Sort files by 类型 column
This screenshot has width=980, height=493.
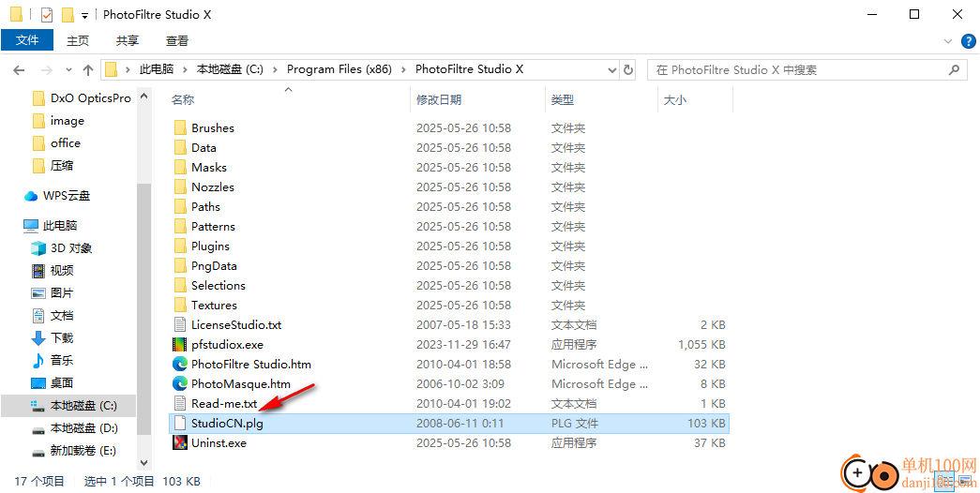[563, 100]
